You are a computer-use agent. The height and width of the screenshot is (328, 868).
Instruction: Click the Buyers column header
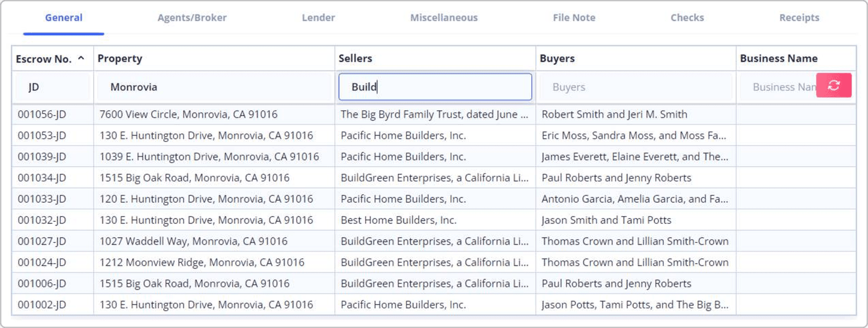pyautogui.click(x=557, y=59)
